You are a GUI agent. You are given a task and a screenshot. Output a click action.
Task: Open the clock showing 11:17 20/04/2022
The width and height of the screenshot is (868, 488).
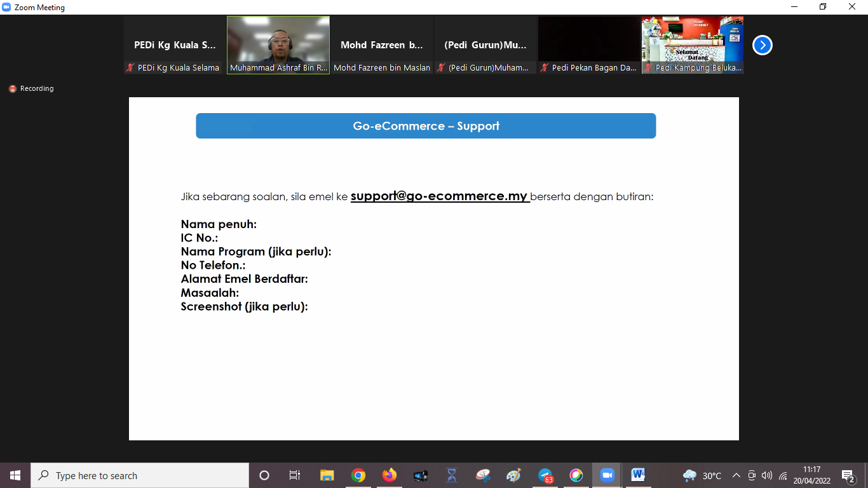(811, 475)
